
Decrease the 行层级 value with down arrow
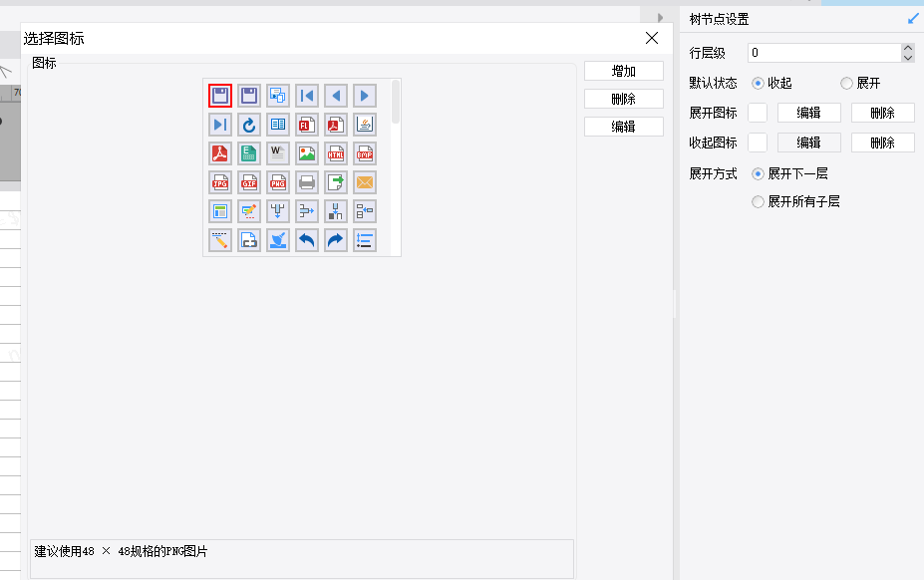click(907, 58)
